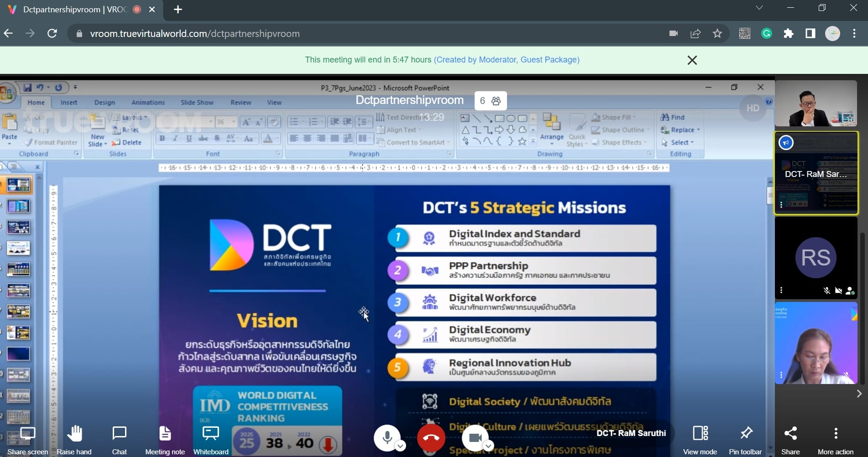Click the Created by Moderator, Guest Package link

(x=507, y=60)
